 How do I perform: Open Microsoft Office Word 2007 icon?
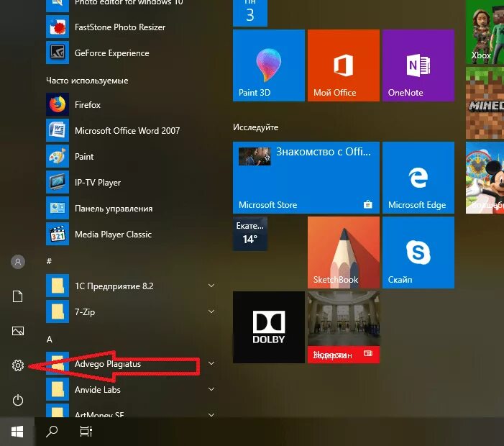tap(58, 130)
